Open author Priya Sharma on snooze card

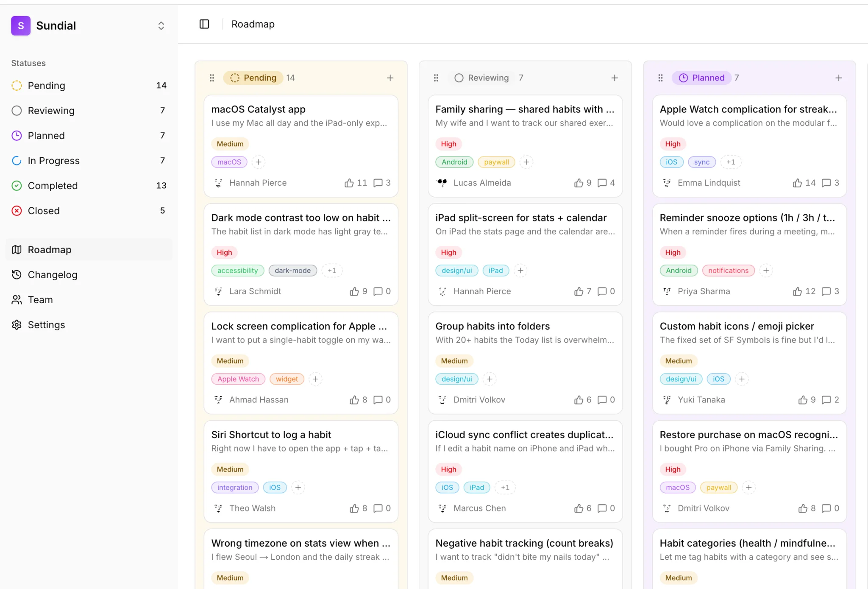click(704, 291)
